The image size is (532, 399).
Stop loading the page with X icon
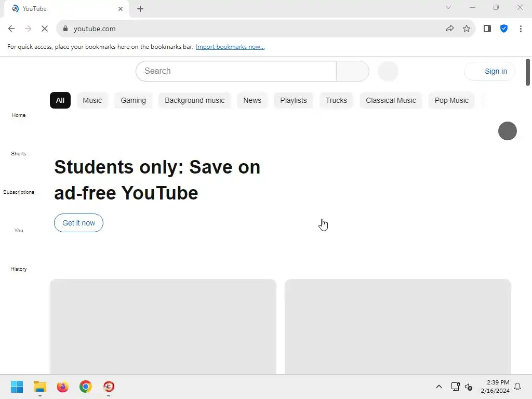click(45, 29)
